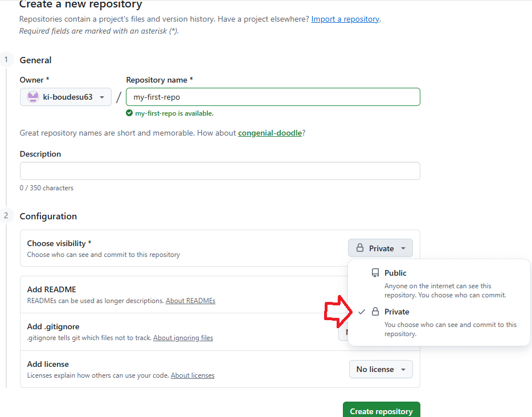Click the green availability check icon
This screenshot has height=417, width=532.
pyautogui.click(x=130, y=113)
